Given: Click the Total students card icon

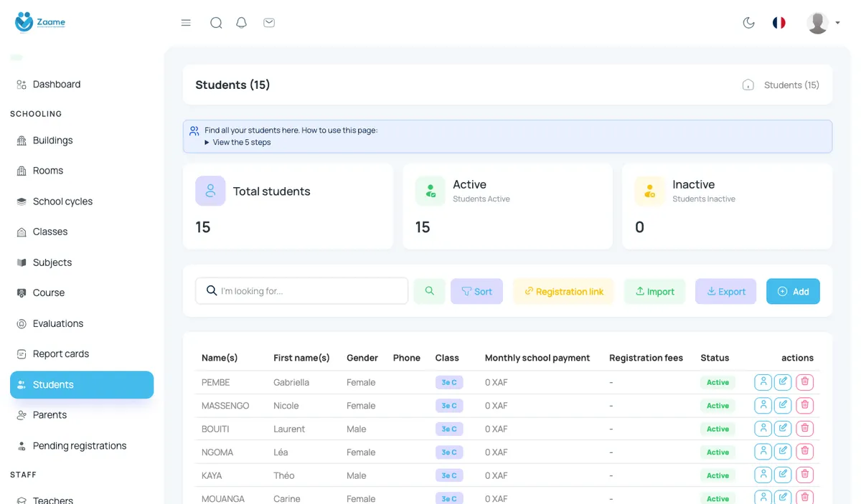Looking at the screenshot, I should tap(210, 191).
